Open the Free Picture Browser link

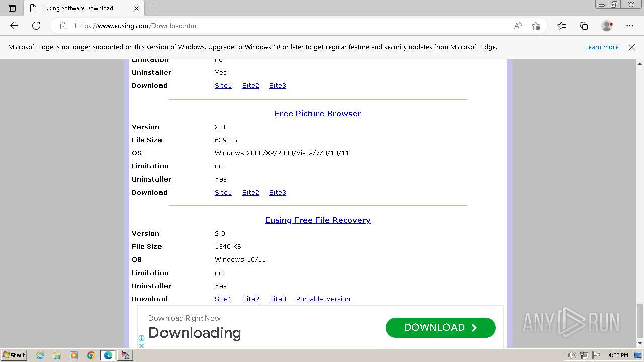(x=318, y=114)
